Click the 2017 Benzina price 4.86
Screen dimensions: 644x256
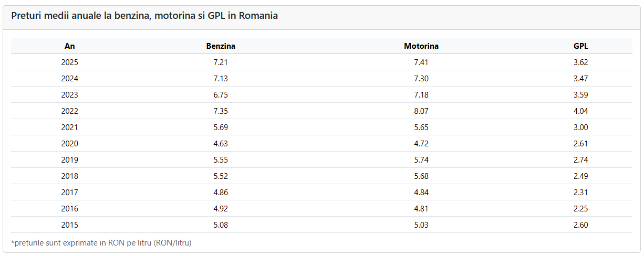click(x=221, y=193)
